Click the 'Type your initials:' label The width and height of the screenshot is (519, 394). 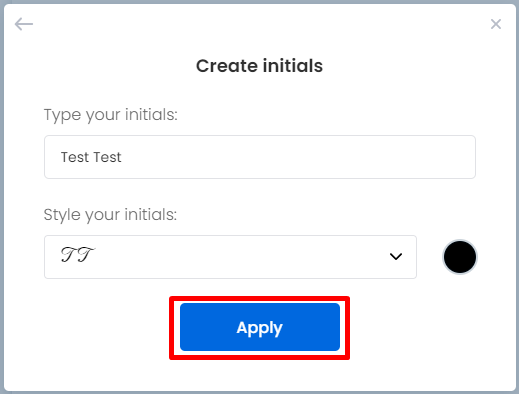coord(111,115)
